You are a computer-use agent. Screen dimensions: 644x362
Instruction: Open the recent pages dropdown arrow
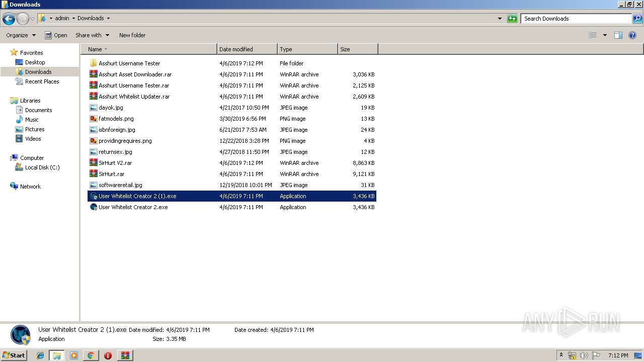click(33, 19)
